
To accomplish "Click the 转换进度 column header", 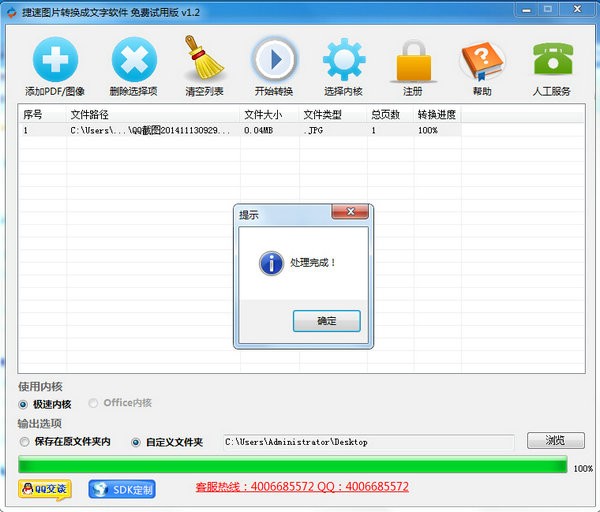I will (x=438, y=114).
